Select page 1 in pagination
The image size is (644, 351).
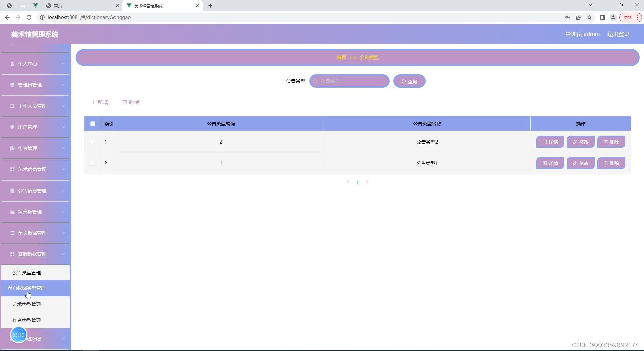[x=358, y=182]
